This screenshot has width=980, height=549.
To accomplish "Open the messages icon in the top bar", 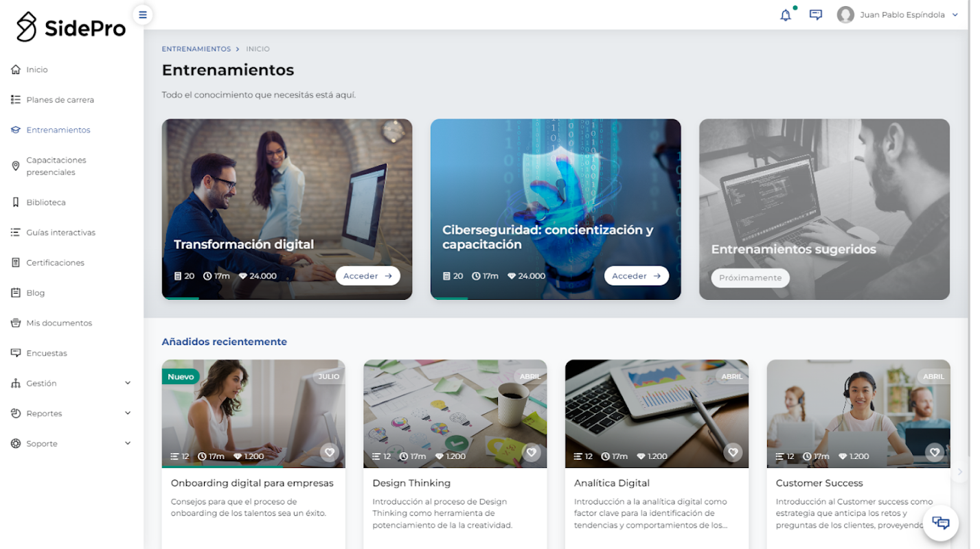I will pyautogui.click(x=816, y=14).
